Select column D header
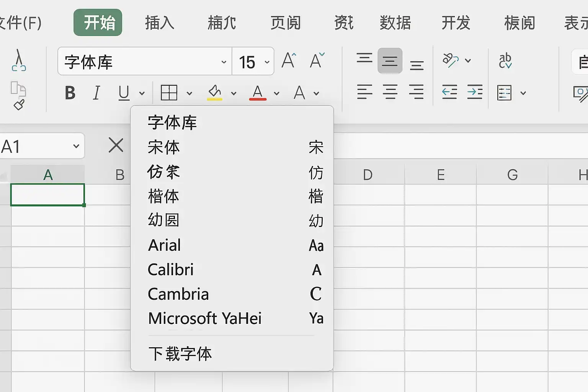 367,175
